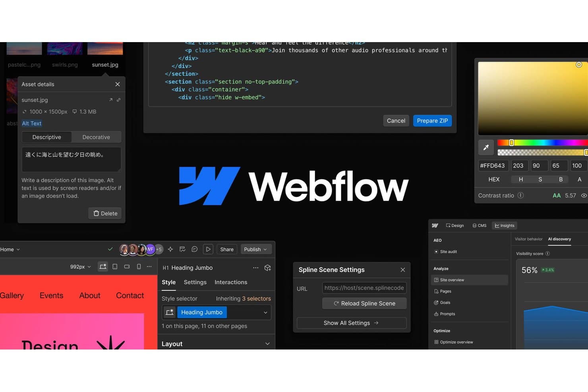588x392 pixels.
Task: Open the Publish dropdown
Action: point(256,249)
